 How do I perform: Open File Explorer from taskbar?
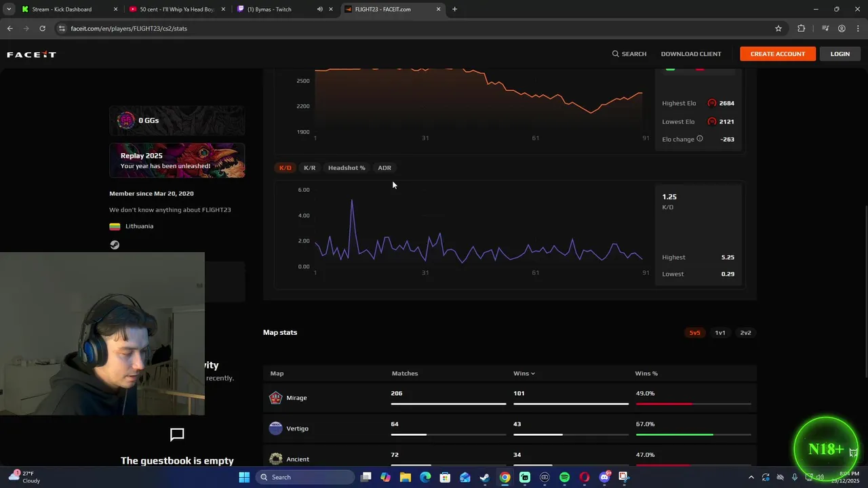click(x=406, y=477)
